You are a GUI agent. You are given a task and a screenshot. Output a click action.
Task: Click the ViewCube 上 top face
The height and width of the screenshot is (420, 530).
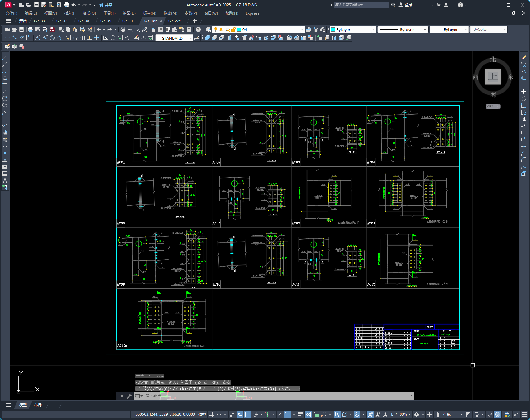tap(493, 76)
